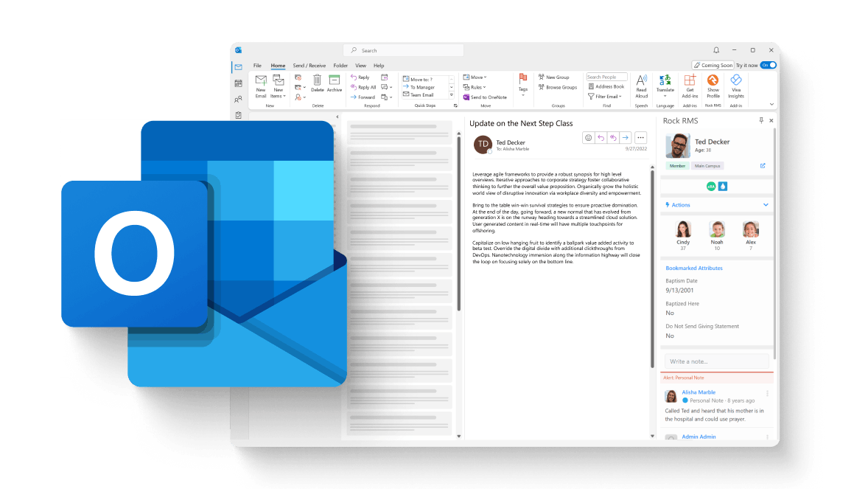Open Viva Insights
Viewport: 868px width, 489px height.
(735, 86)
